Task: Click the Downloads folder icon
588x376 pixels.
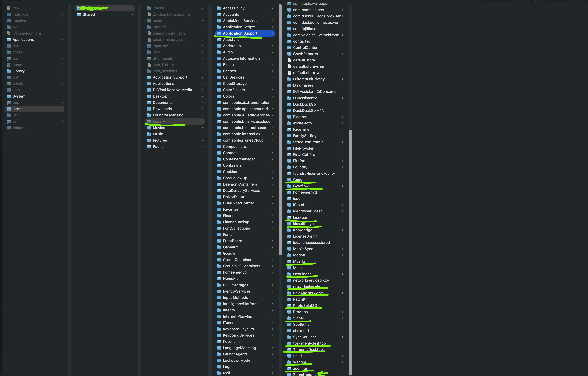Action: pyautogui.click(x=149, y=109)
